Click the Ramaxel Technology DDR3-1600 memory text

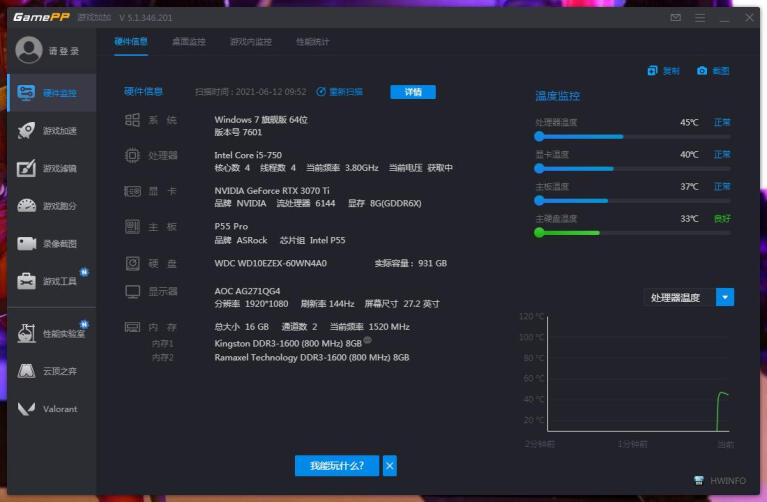click(x=312, y=357)
